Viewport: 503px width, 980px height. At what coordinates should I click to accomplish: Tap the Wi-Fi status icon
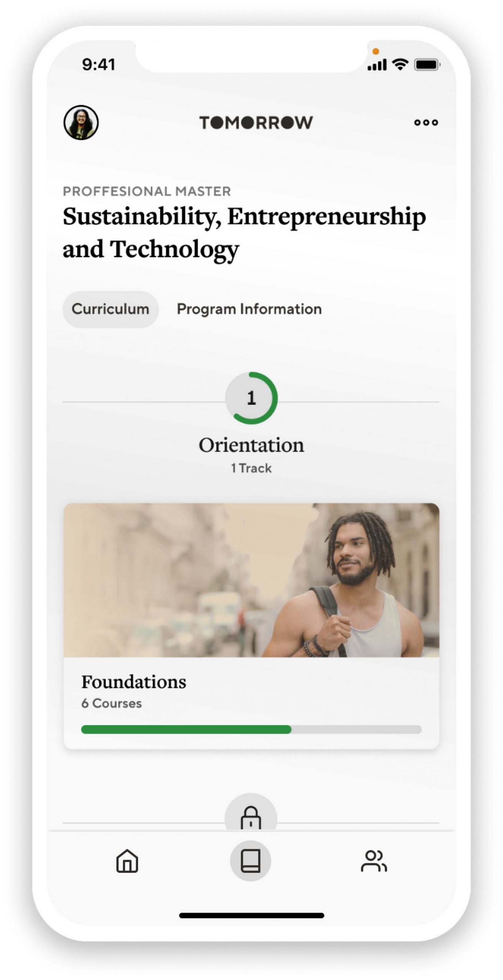pyautogui.click(x=400, y=64)
